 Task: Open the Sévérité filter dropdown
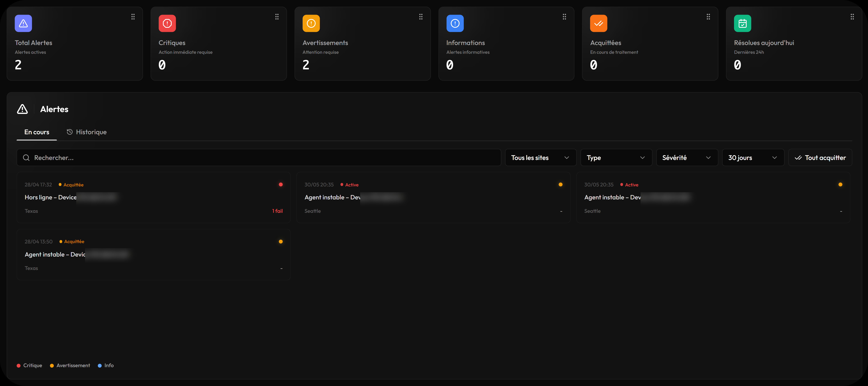tap(687, 158)
